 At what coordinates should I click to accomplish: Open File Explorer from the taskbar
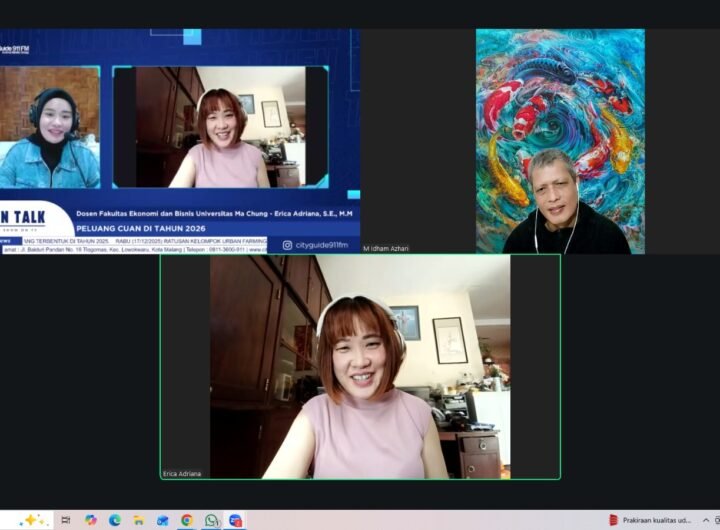[139, 520]
